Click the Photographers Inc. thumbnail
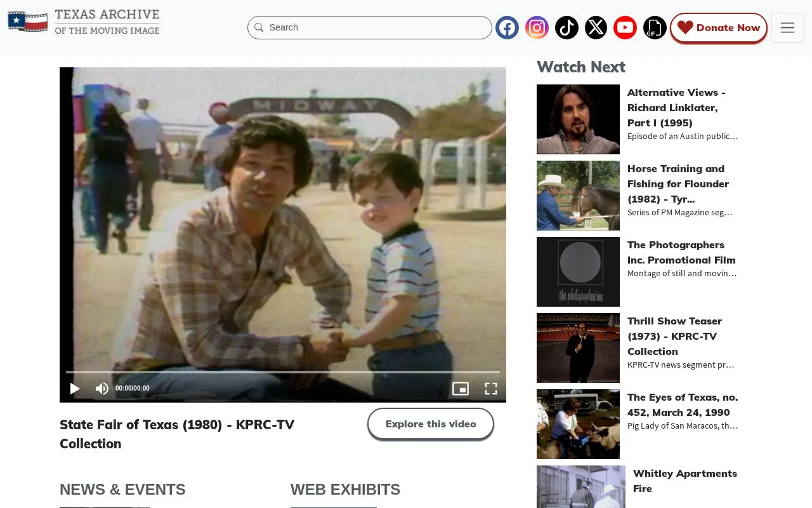 tap(578, 272)
